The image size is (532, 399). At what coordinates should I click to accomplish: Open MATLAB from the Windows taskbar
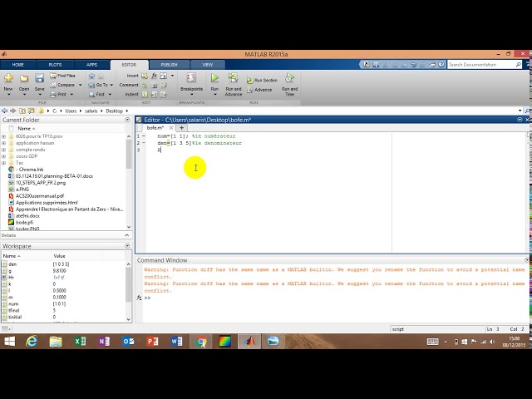coord(249,342)
